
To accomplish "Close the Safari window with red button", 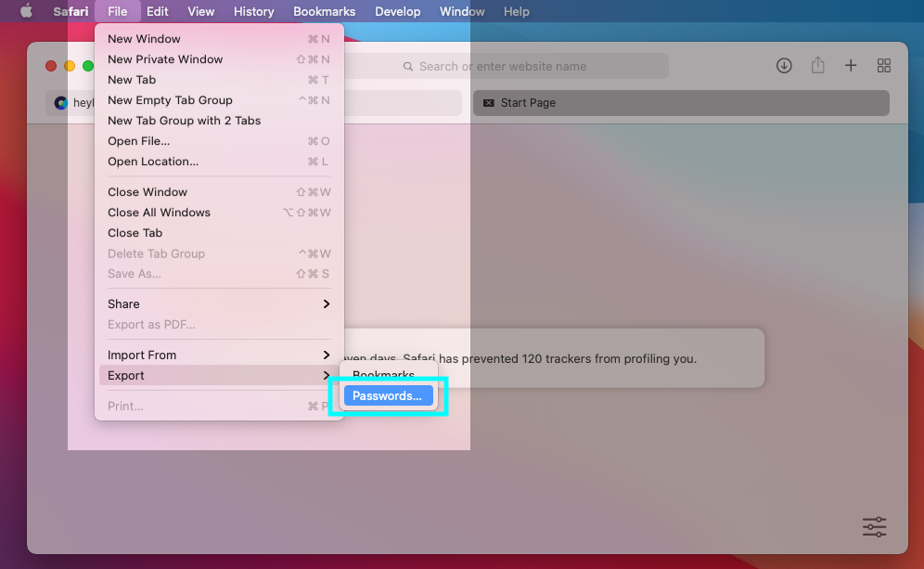I will 51,66.
